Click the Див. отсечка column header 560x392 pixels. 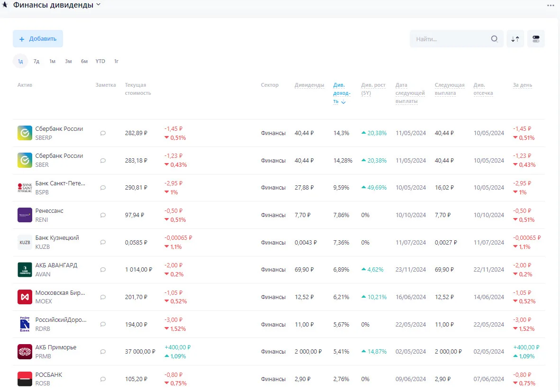tap(483, 89)
